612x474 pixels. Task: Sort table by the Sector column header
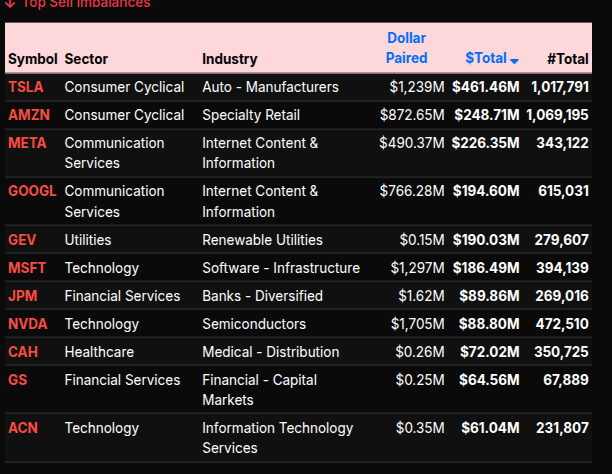86,59
